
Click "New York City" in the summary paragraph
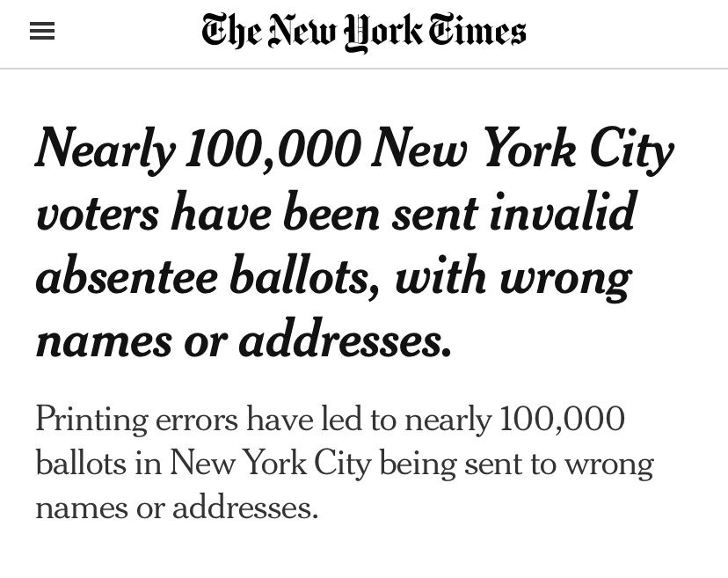(x=271, y=463)
